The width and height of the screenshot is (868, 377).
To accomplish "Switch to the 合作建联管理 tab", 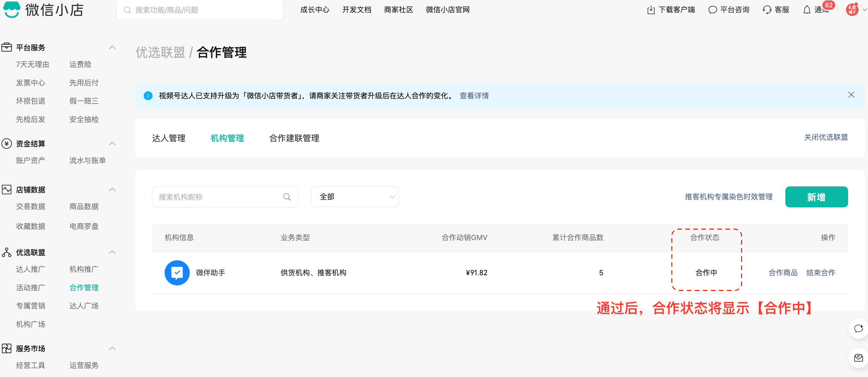I will (294, 138).
